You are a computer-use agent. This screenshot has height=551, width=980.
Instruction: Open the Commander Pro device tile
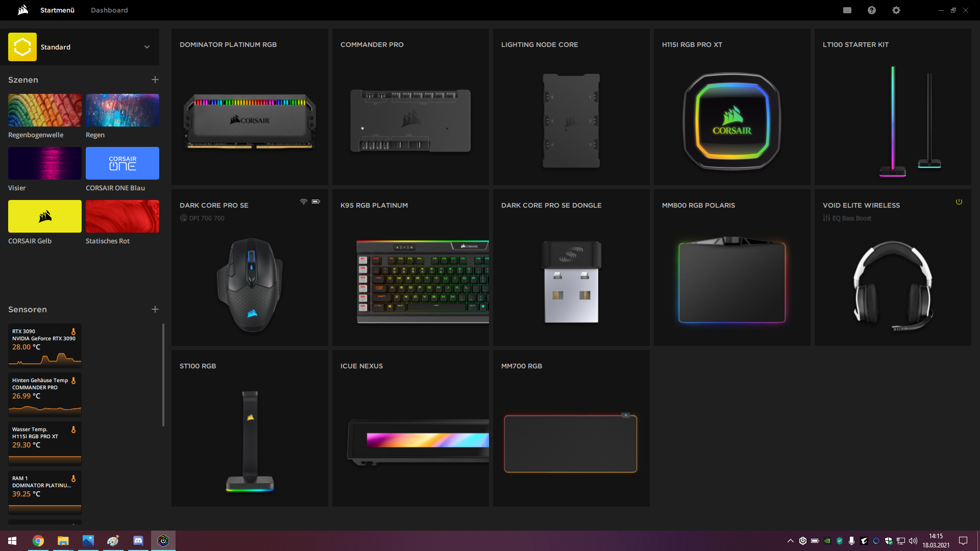pyautogui.click(x=410, y=107)
